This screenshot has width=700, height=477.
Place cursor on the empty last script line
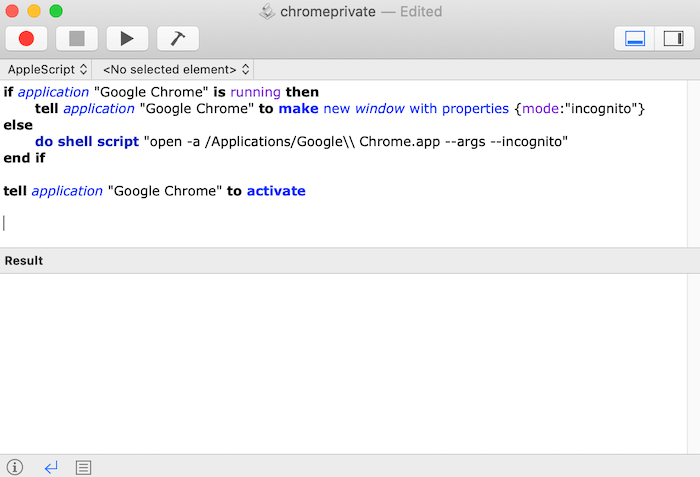(x=343, y=223)
